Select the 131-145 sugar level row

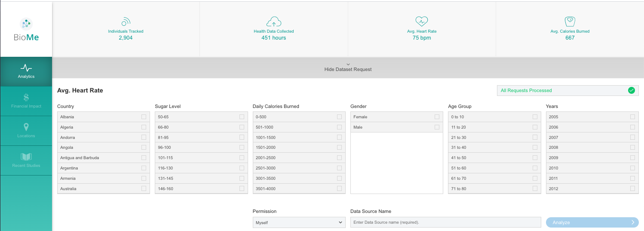(x=201, y=178)
